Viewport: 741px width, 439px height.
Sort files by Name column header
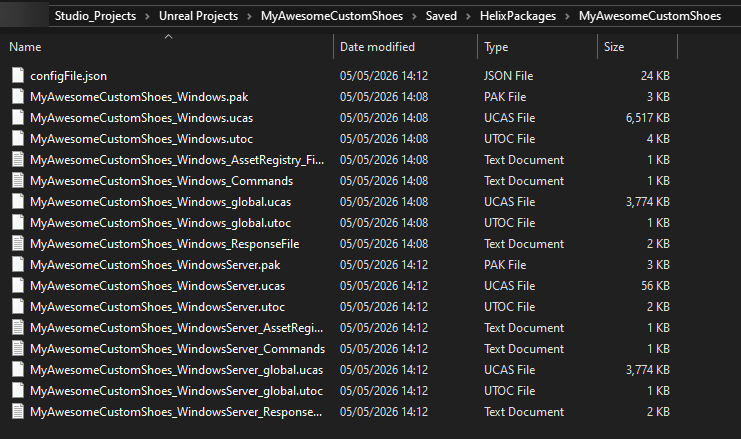pos(168,47)
